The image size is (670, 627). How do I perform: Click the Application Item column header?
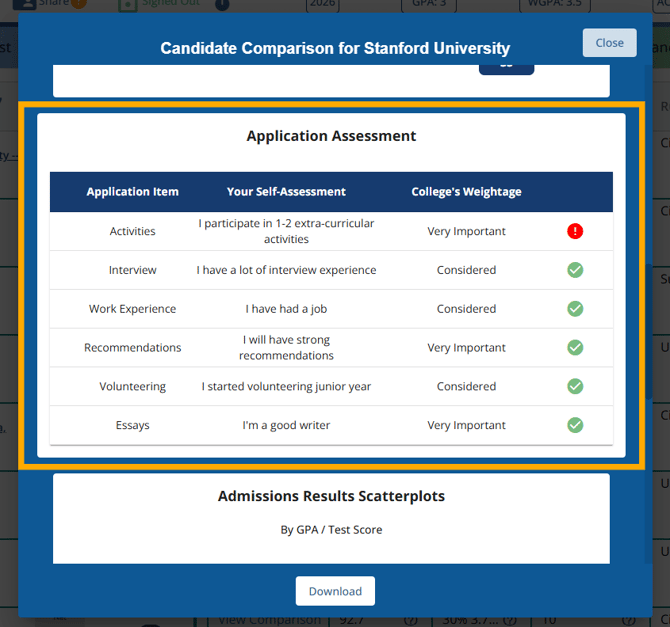click(133, 192)
